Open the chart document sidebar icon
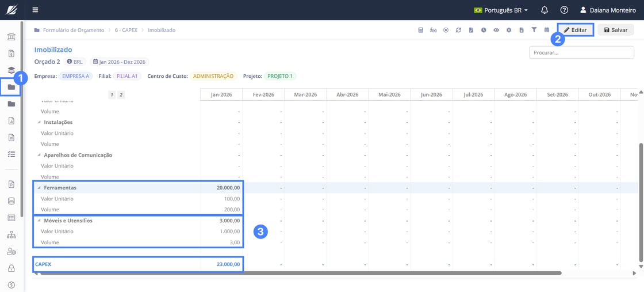Screen dimensions: 644x292 11,120
